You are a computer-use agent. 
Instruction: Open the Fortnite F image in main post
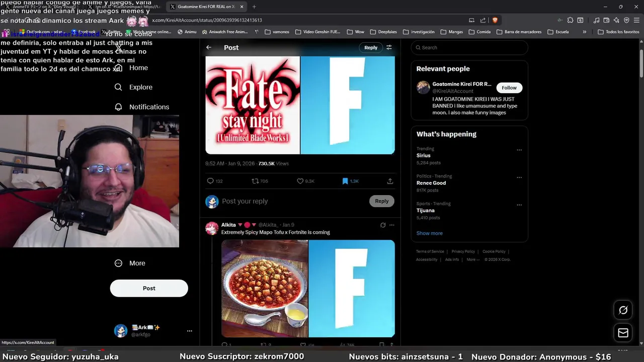pyautogui.click(x=348, y=105)
